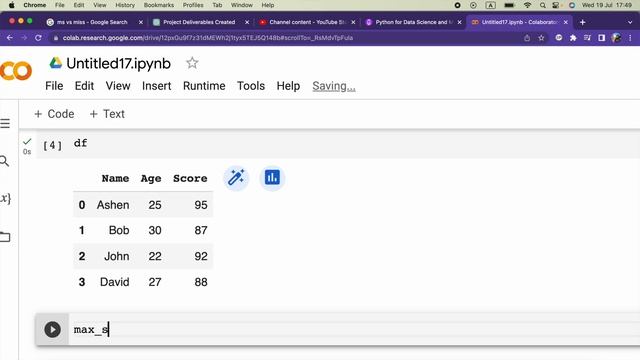The image size is (640, 360).
Task: Run the max_s code cell
Action: 52,329
